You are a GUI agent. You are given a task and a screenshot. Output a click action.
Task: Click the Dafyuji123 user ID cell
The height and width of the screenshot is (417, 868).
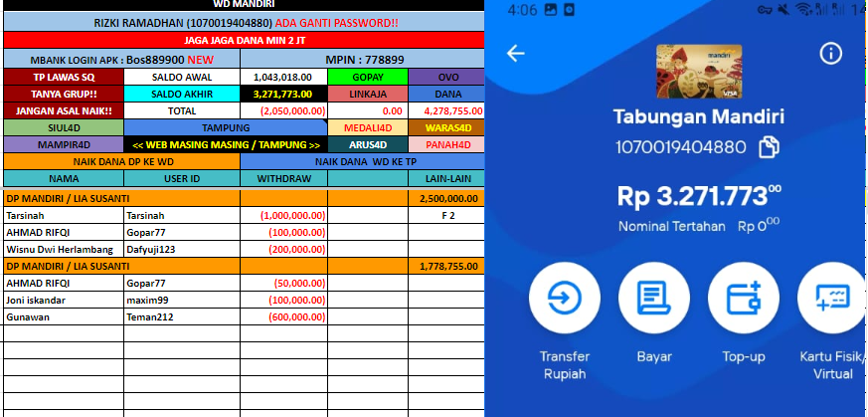pos(182,249)
